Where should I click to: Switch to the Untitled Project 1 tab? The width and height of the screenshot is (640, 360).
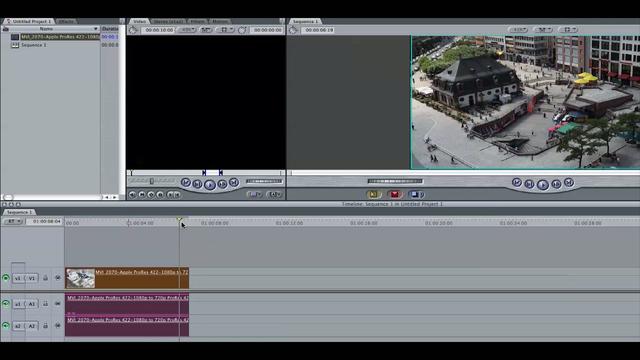click(29, 21)
